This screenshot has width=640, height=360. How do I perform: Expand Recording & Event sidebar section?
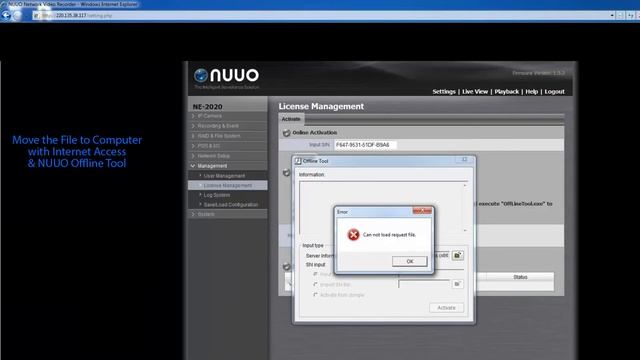coord(227,126)
